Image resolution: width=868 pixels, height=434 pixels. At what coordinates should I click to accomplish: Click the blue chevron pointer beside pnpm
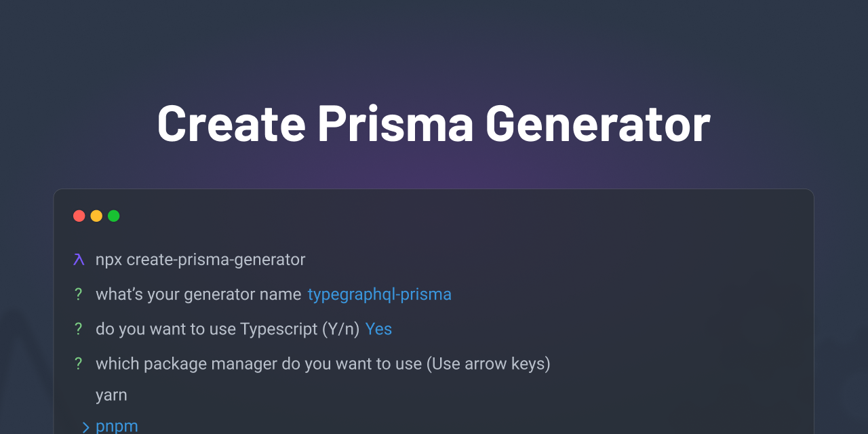pos(85,427)
